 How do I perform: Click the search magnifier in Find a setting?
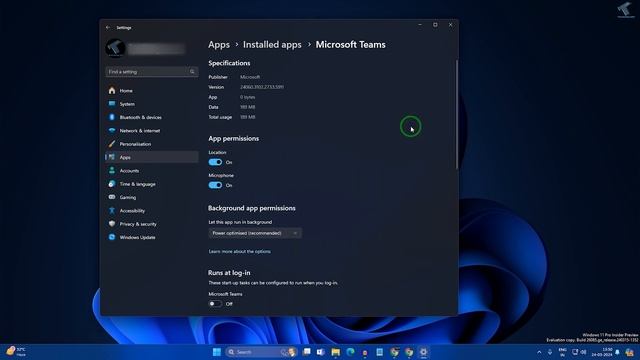[x=192, y=72]
